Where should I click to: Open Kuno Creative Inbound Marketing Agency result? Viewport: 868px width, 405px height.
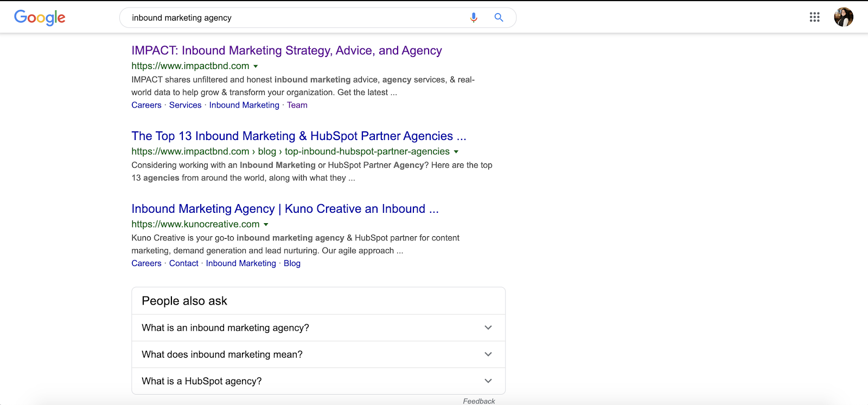pyautogui.click(x=285, y=209)
